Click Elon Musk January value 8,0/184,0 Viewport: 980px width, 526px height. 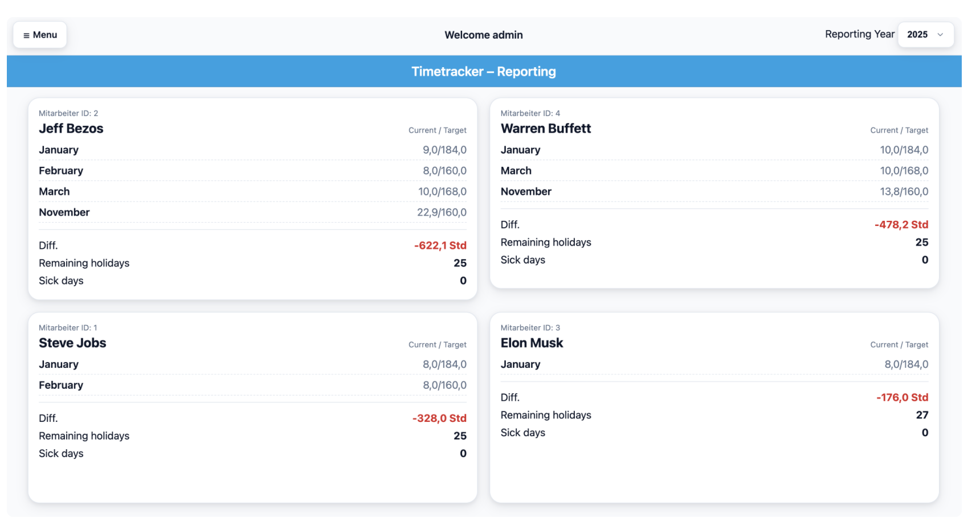pos(906,364)
